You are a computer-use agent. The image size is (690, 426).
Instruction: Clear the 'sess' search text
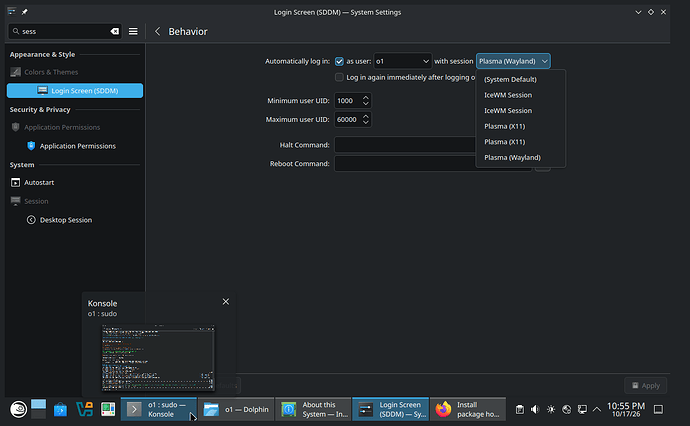[114, 31]
